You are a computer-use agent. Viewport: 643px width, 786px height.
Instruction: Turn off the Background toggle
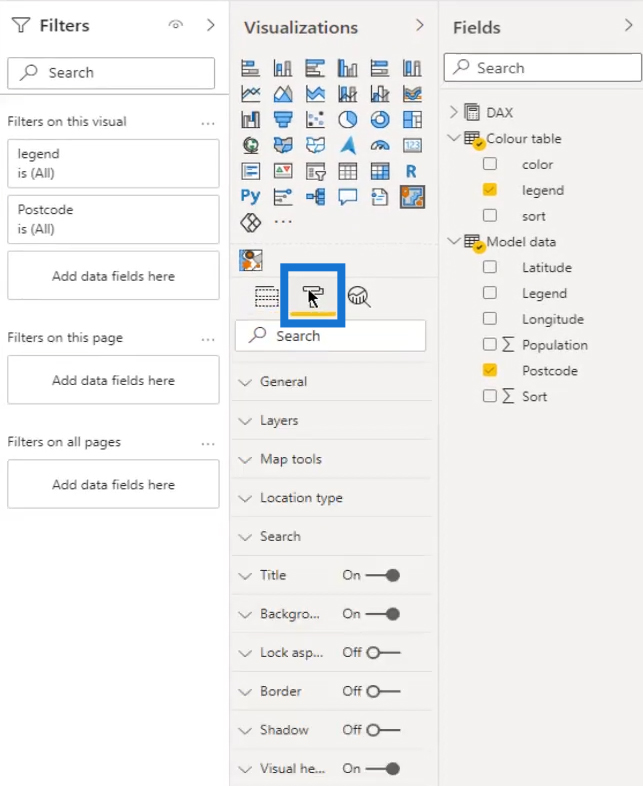(x=383, y=614)
